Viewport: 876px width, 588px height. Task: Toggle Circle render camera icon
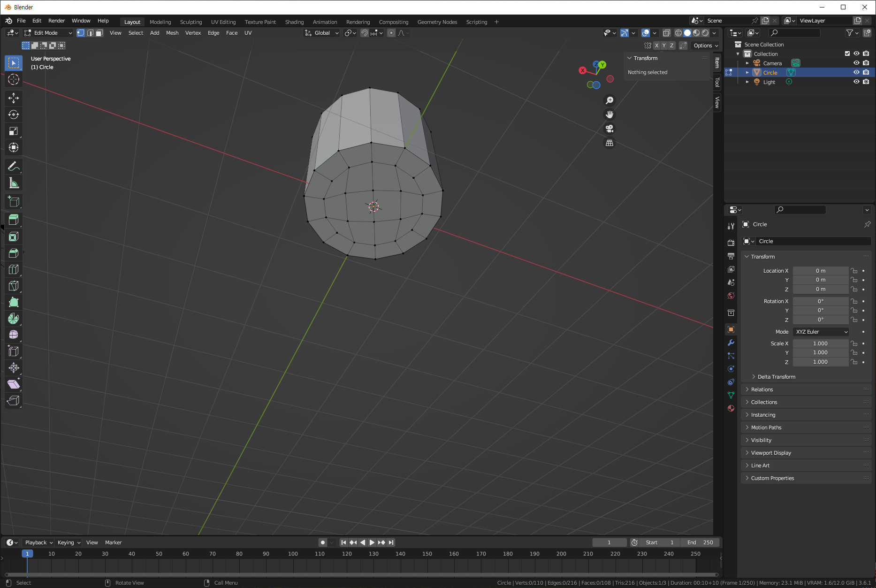[866, 72]
